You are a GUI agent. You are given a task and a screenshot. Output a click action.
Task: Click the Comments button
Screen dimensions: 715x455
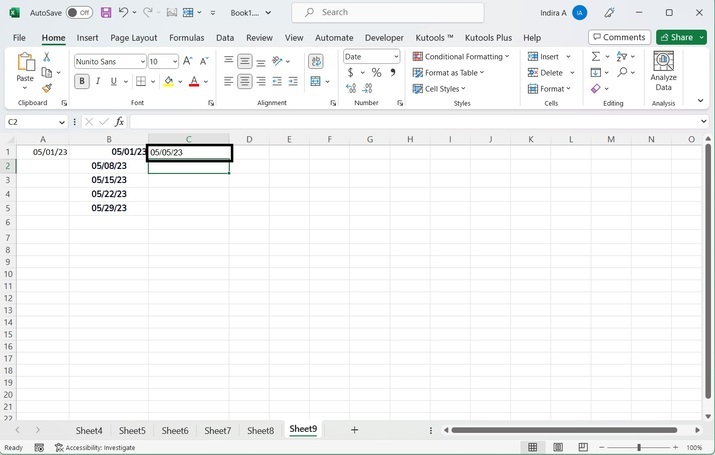pos(619,37)
